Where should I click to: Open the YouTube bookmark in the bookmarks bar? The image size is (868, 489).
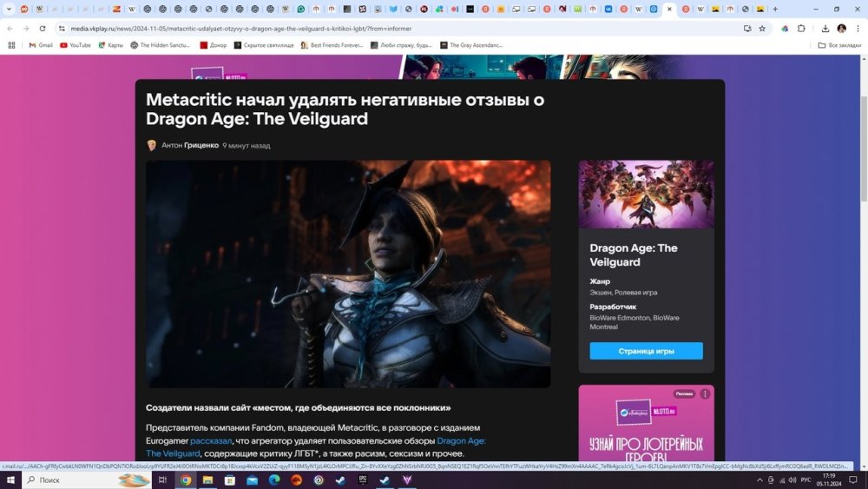75,45
